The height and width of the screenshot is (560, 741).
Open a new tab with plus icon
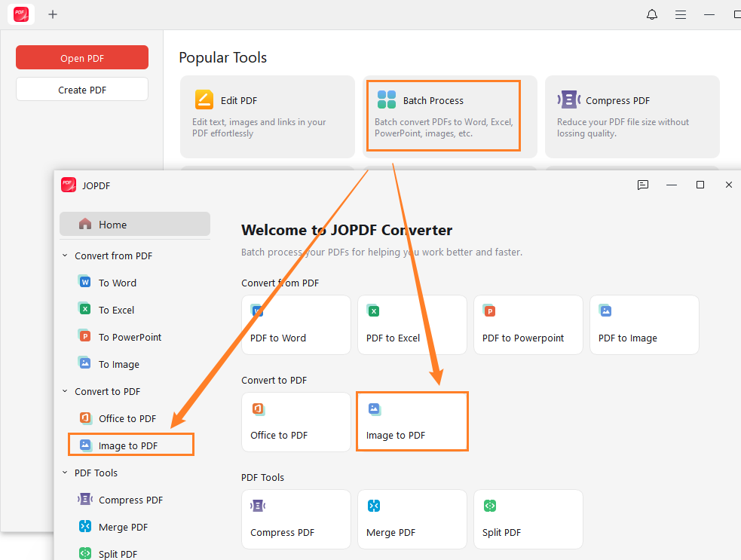[53, 14]
